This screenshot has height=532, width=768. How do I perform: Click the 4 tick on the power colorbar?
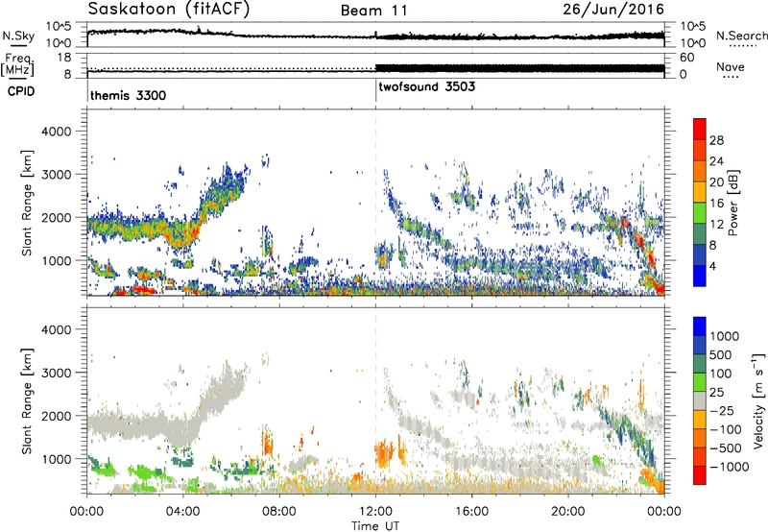click(x=712, y=266)
